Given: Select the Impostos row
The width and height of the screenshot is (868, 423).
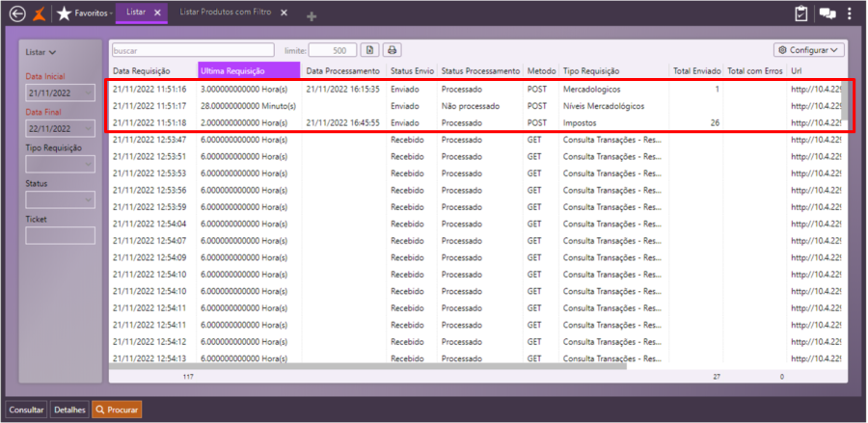Looking at the screenshot, I should (x=475, y=122).
